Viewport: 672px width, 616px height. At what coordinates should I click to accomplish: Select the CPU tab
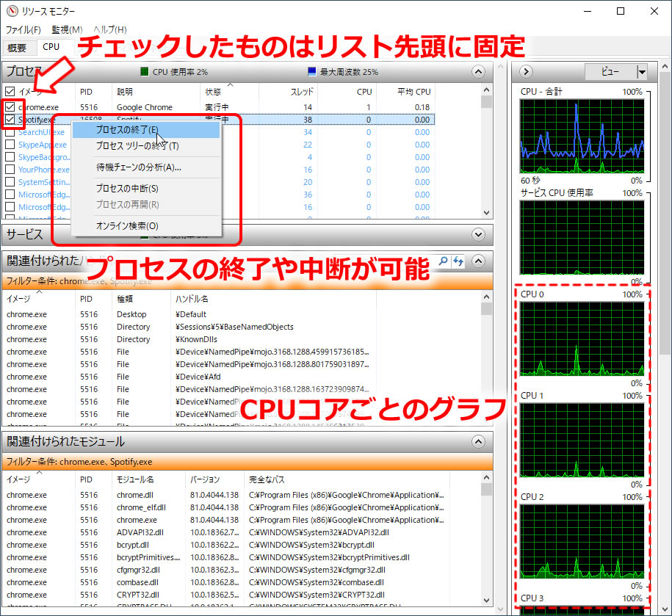point(51,47)
